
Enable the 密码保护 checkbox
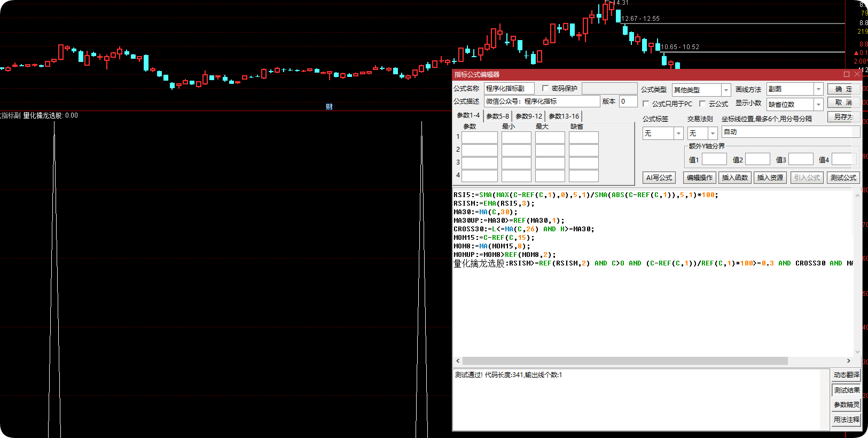(545, 88)
